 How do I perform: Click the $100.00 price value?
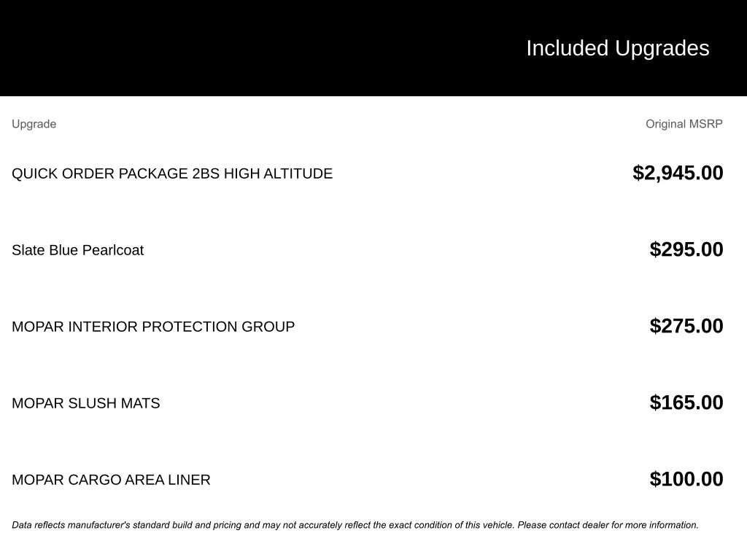point(686,479)
